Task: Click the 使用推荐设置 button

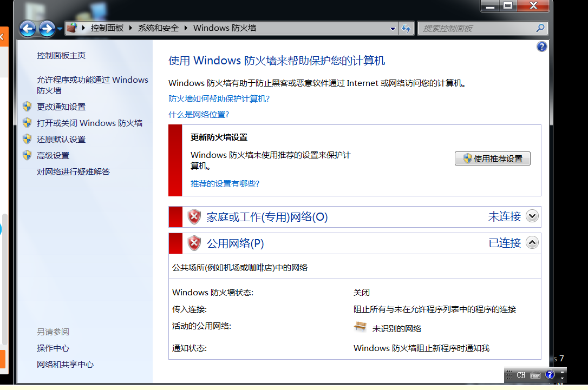Action: pyautogui.click(x=492, y=158)
